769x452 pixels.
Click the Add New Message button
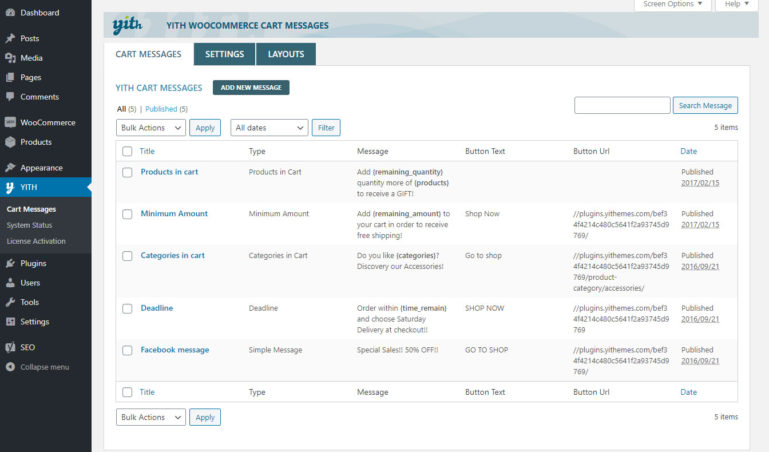pyautogui.click(x=251, y=88)
